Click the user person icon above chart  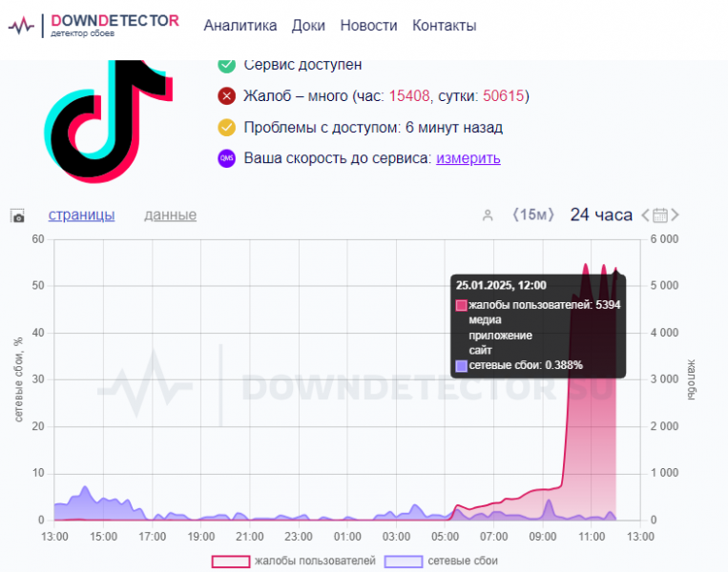pyautogui.click(x=488, y=215)
